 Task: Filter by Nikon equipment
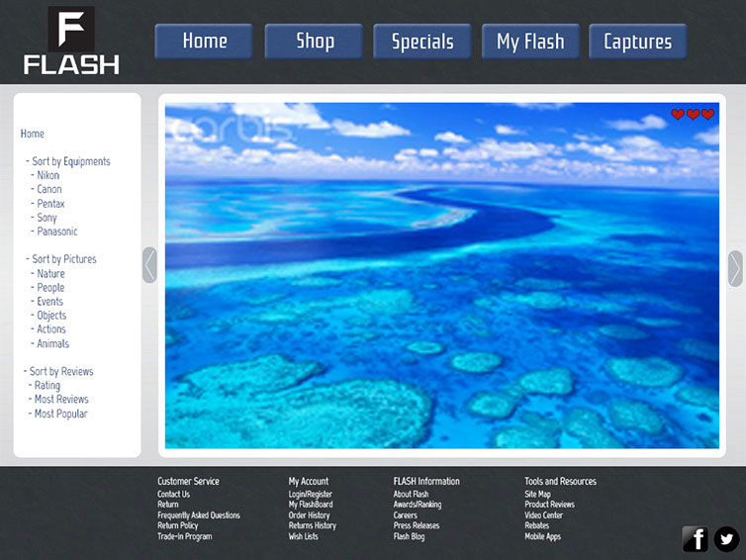[48, 175]
